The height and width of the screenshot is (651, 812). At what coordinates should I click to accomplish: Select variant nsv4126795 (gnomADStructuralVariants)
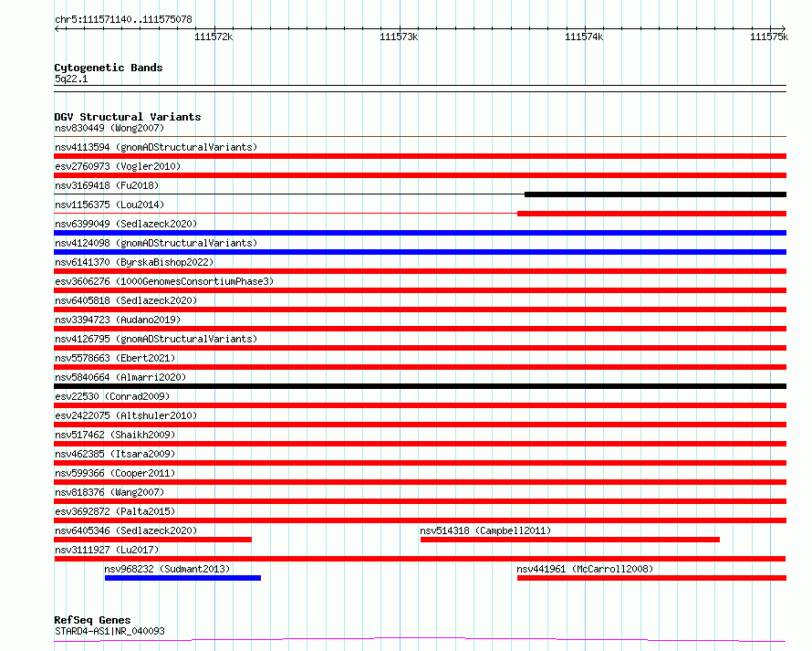(x=156, y=339)
